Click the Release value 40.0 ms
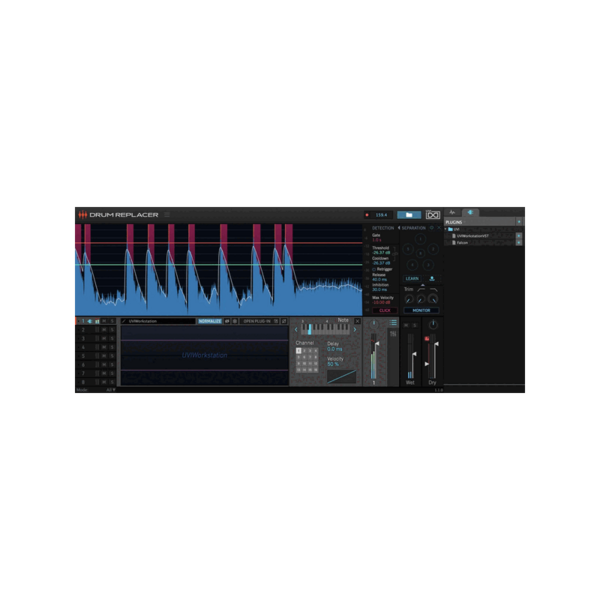 [x=379, y=280]
